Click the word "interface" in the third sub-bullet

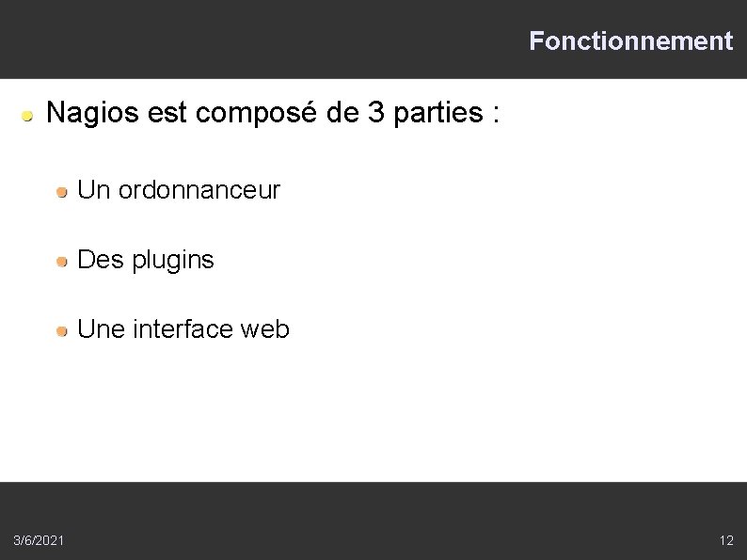(183, 329)
